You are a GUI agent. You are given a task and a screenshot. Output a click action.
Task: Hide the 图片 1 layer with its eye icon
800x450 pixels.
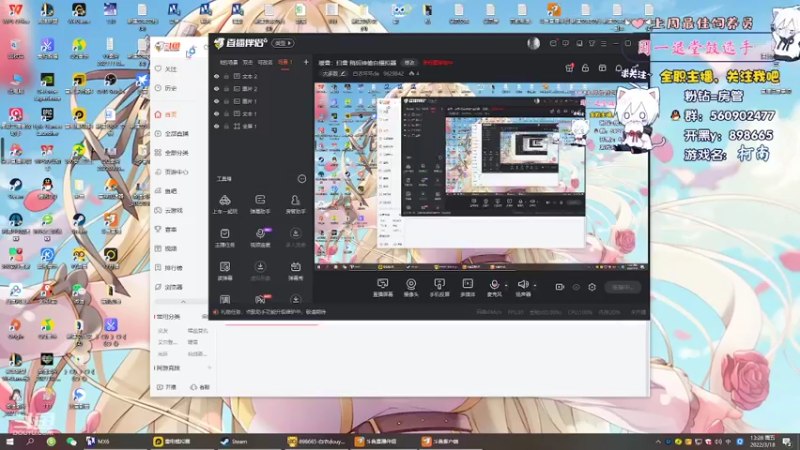[216, 101]
